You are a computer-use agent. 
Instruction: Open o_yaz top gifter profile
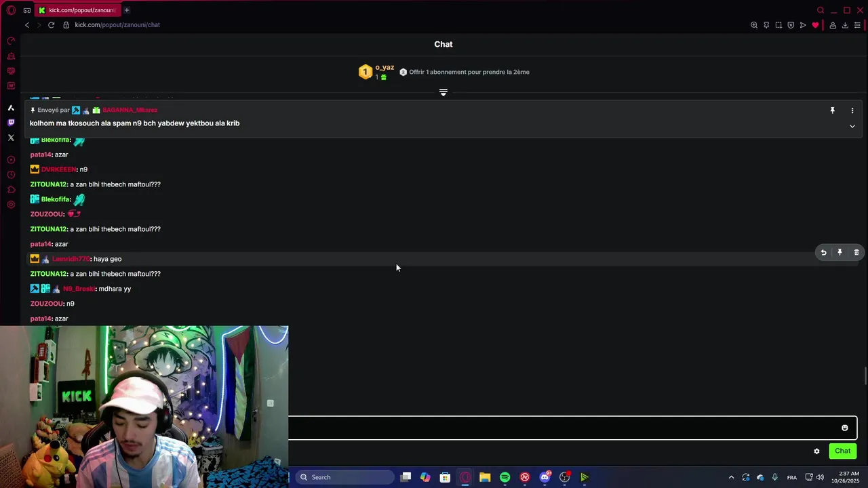384,67
